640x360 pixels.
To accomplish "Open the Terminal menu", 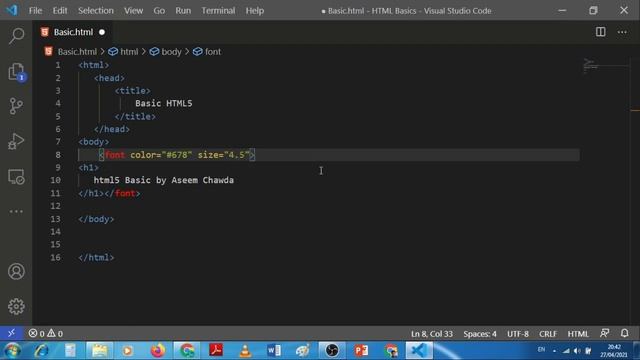I will [218, 11].
